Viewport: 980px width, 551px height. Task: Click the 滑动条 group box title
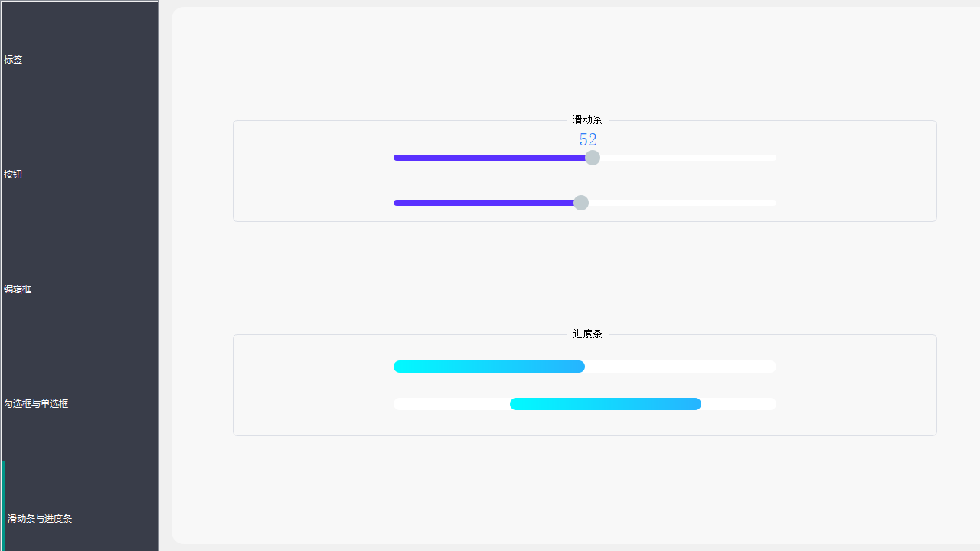(588, 119)
